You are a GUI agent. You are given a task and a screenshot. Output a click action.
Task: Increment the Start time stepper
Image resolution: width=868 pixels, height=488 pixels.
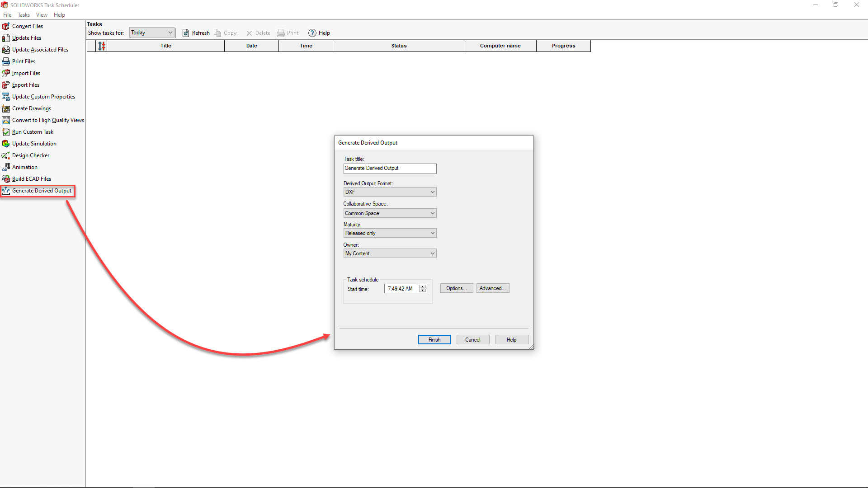point(423,286)
